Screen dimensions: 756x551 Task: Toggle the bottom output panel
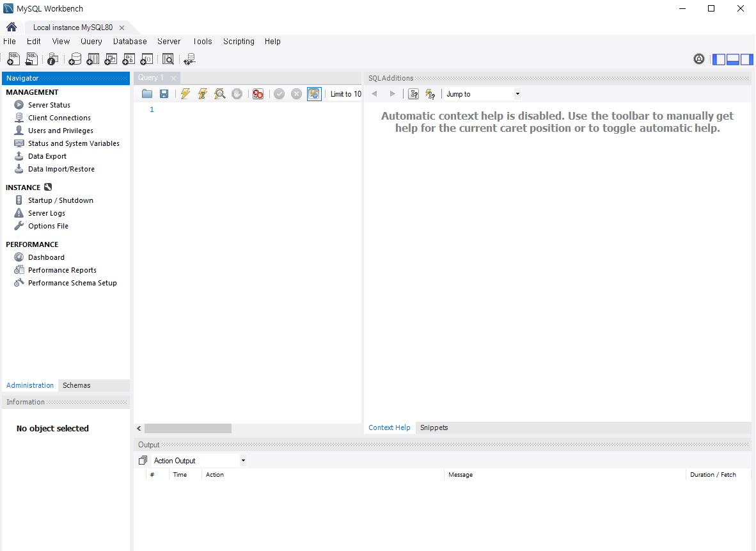[x=733, y=59]
